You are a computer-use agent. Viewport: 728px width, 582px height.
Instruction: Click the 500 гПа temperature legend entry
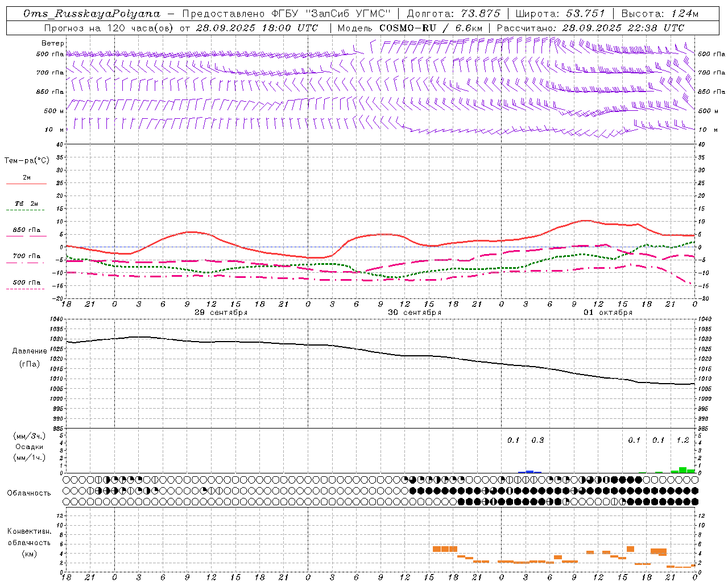pyautogui.click(x=27, y=282)
